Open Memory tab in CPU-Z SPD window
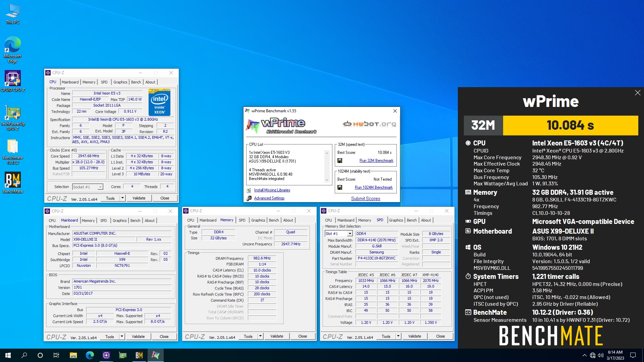Screen dimensions: 644x362 click(365, 220)
